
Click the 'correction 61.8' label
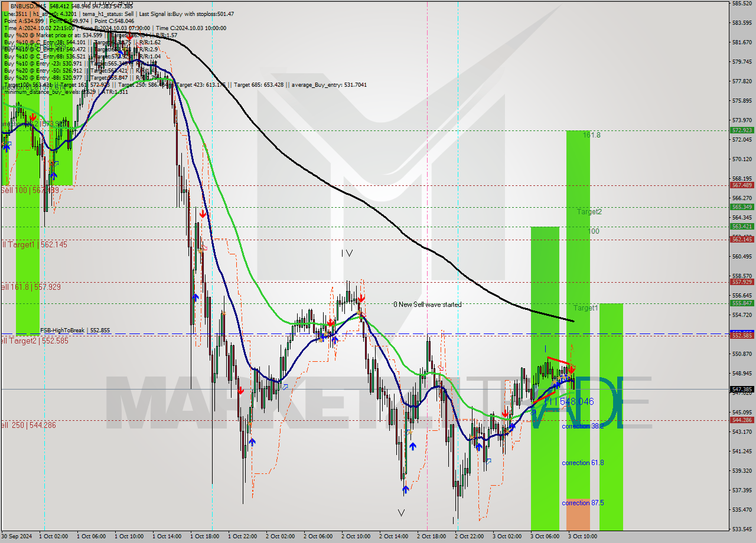(583, 463)
